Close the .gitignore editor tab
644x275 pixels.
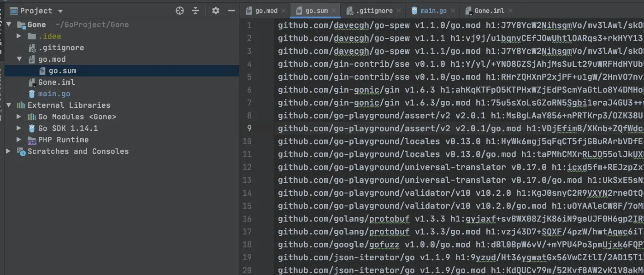[x=399, y=11]
